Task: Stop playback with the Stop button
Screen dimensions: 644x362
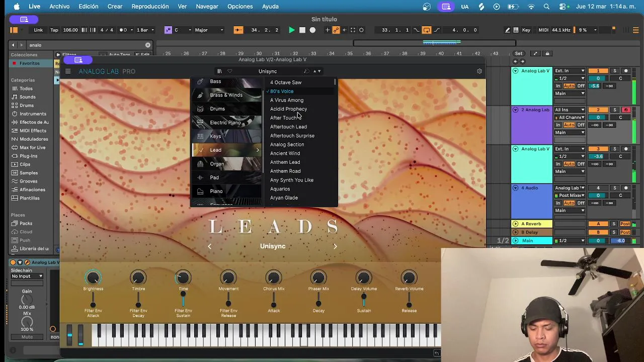Action: point(302,30)
